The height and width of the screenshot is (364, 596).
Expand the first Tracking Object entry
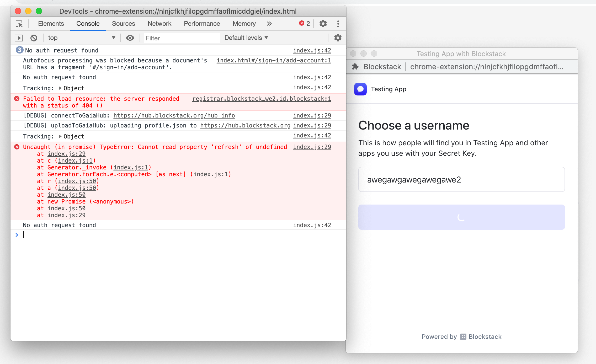pyautogui.click(x=60, y=88)
